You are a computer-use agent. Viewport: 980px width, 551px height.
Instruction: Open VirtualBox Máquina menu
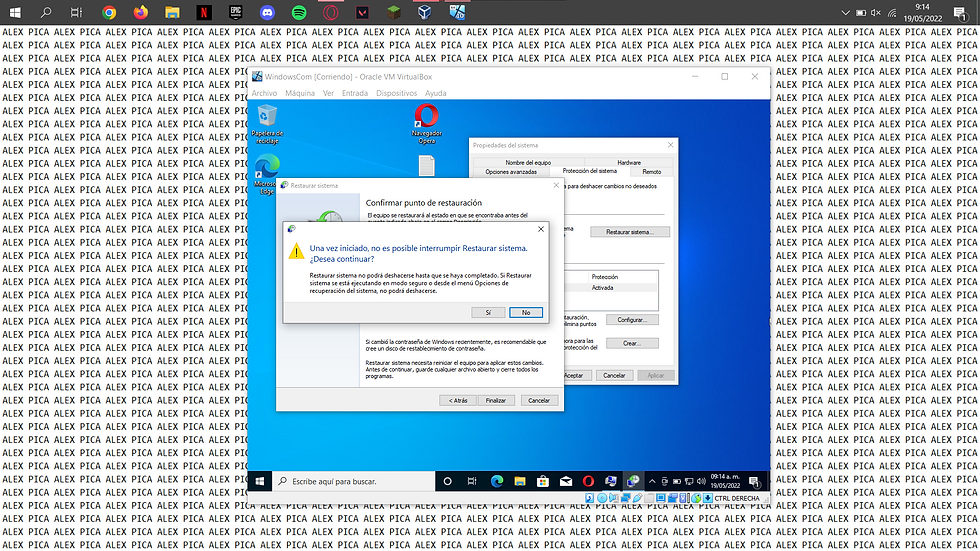pyautogui.click(x=300, y=93)
